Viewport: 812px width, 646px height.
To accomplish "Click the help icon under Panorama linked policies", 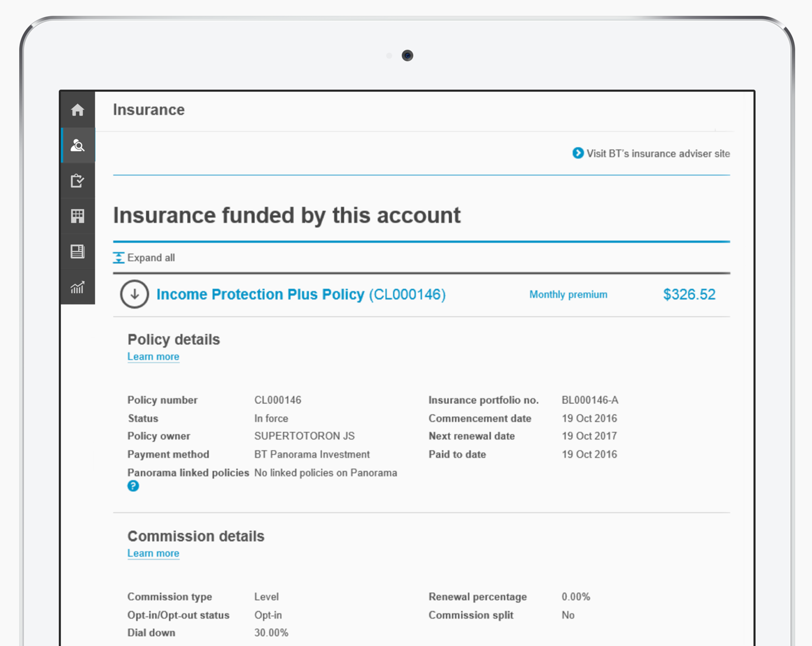I will (133, 486).
